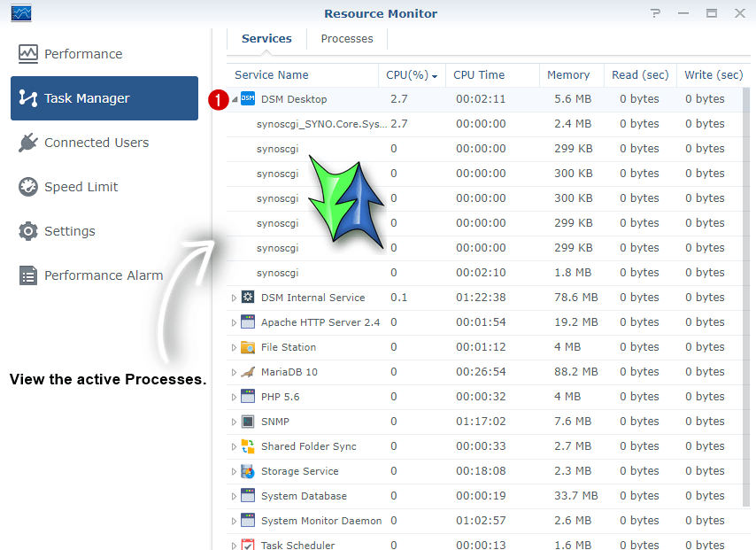
Task: Click the Performance chart icon
Action: 28,54
